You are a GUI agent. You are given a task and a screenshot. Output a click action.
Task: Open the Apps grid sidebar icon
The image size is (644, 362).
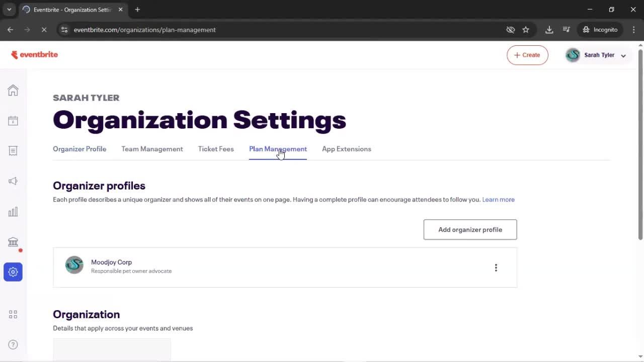click(x=13, y=314)
